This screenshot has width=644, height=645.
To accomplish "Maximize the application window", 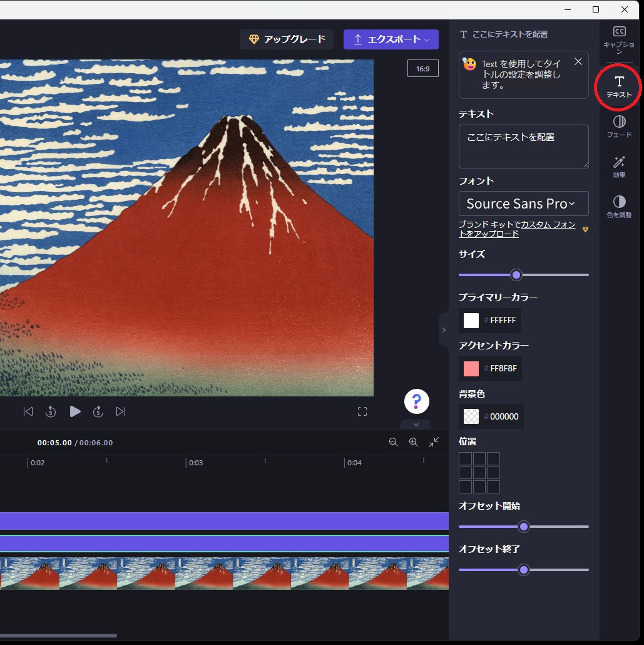I will 595,9.
